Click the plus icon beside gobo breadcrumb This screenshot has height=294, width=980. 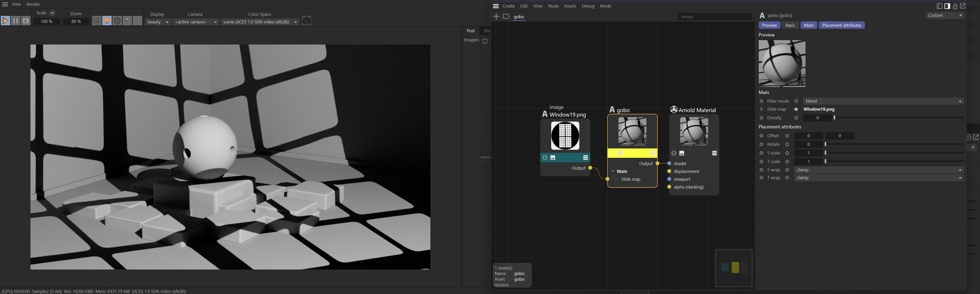[496, 16]
